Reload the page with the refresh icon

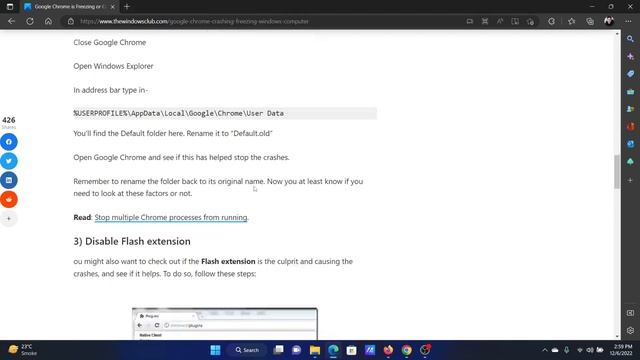coord(30,21)
